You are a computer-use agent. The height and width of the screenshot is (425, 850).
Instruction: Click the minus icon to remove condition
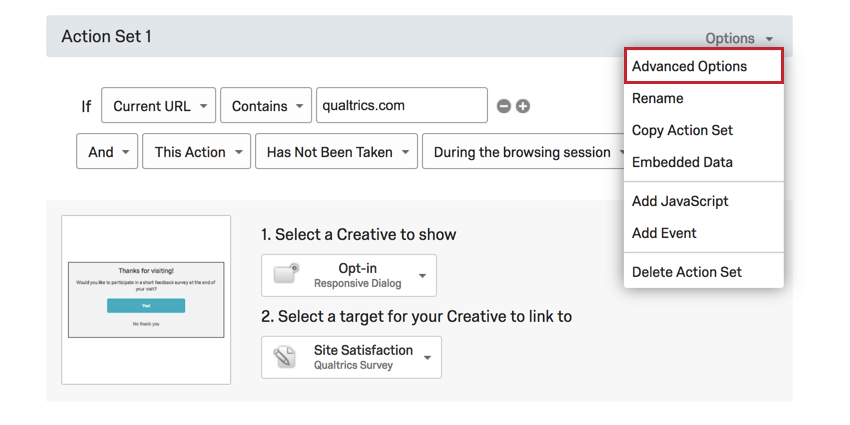click(504, 106)
